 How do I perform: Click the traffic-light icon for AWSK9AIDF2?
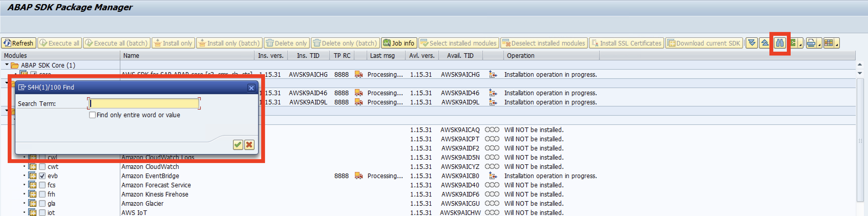tap(492, 148)
